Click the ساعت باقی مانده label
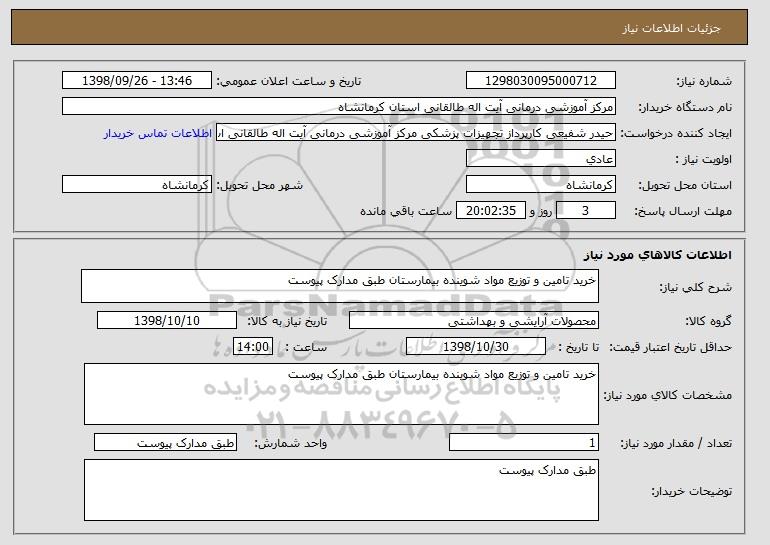This screenshot has height=545, width=770. pos(406,211)
